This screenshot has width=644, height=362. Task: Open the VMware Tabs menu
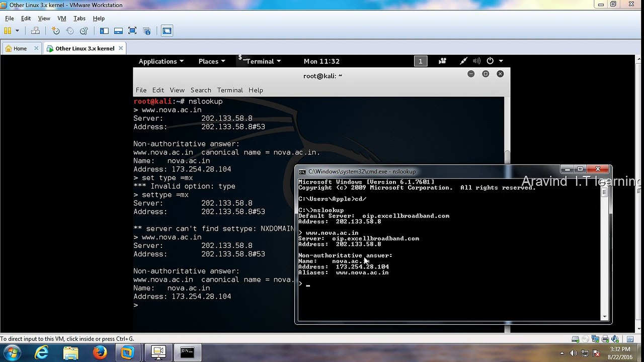point(79,18)
